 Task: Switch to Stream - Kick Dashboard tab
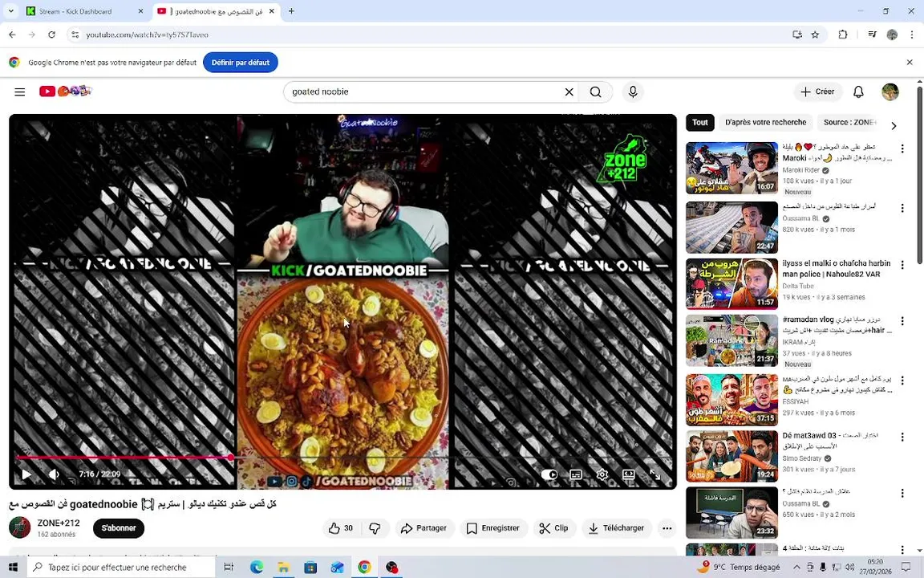(x=84, y=11)
